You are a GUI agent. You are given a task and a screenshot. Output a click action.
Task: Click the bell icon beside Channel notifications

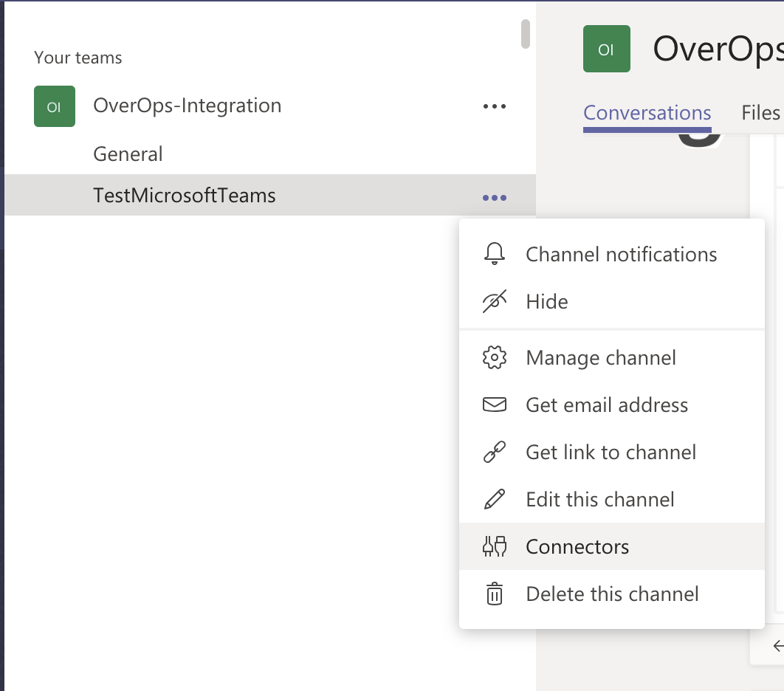pyautogui.click(x=494, y=253)
